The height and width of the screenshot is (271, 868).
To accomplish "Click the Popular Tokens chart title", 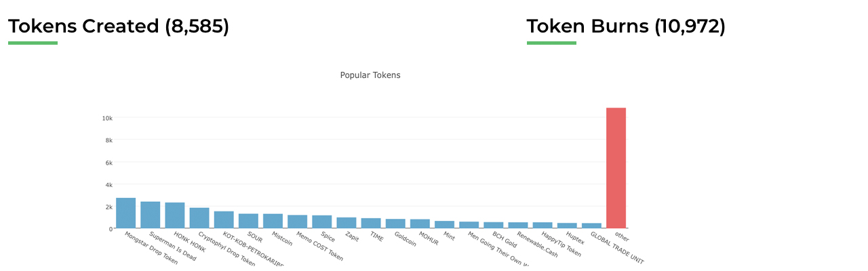I will pyautogui.click(x=370, y=75).
